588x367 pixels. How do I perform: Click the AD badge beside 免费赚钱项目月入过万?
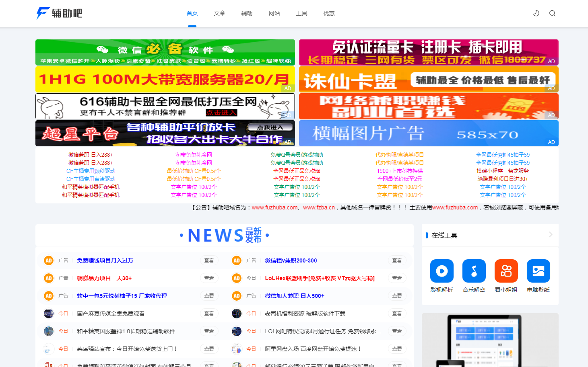pyautogui.click(x=49, y=260)
